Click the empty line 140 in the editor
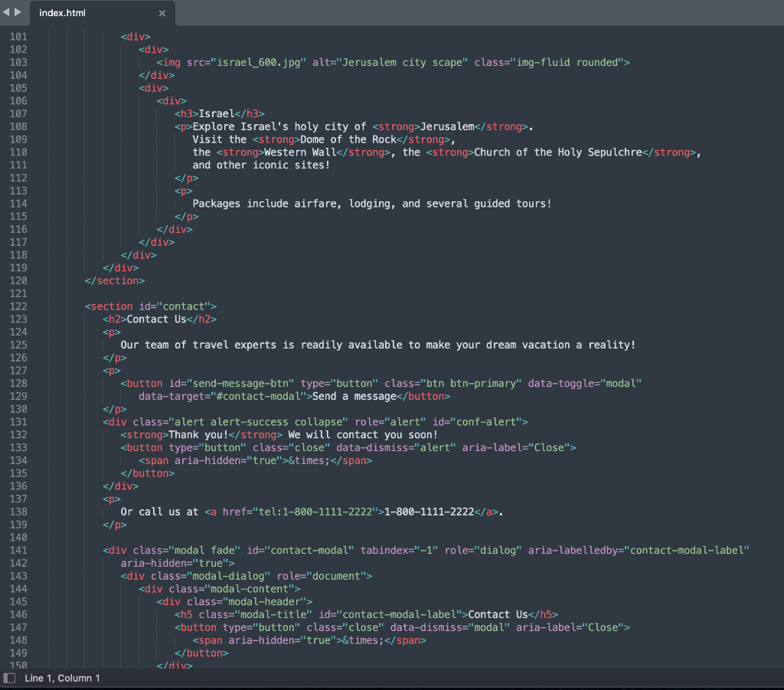The width and height of the screenshot is (784, 690). (x=153, y=537)
